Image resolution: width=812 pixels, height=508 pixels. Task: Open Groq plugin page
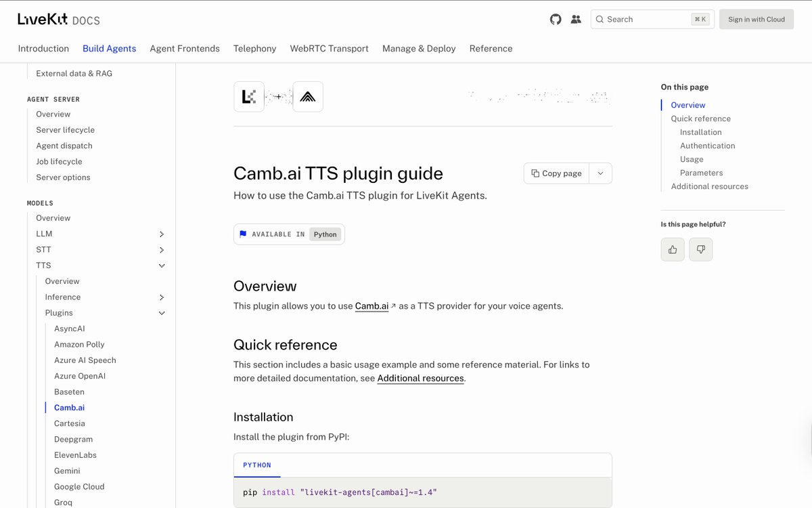click(63, 503)
